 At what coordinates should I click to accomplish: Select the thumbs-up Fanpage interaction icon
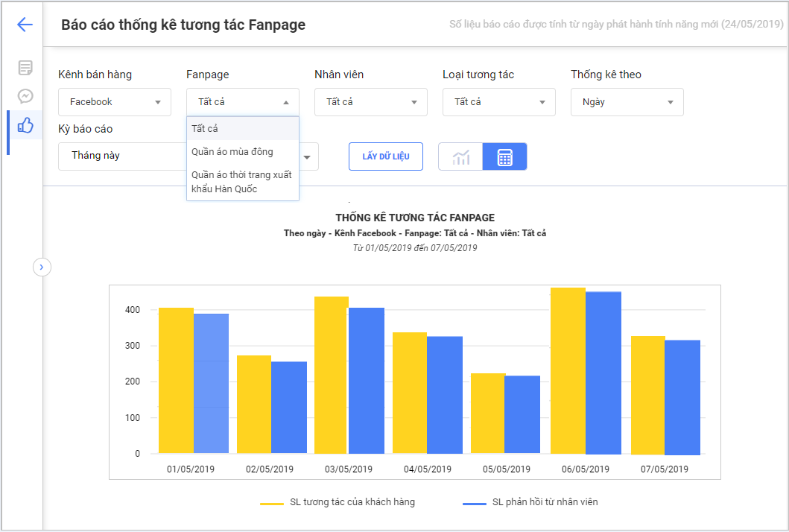[25, 125]
